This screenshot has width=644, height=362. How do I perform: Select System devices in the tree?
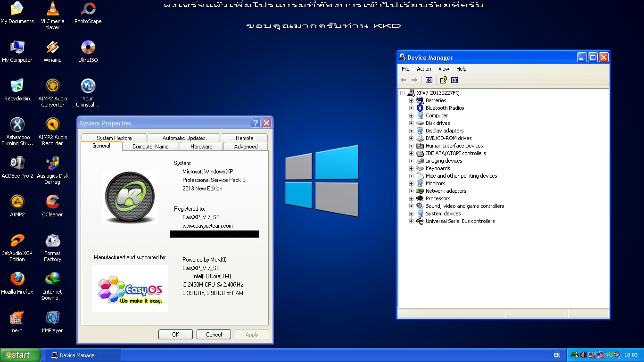(x=443, y=214)
